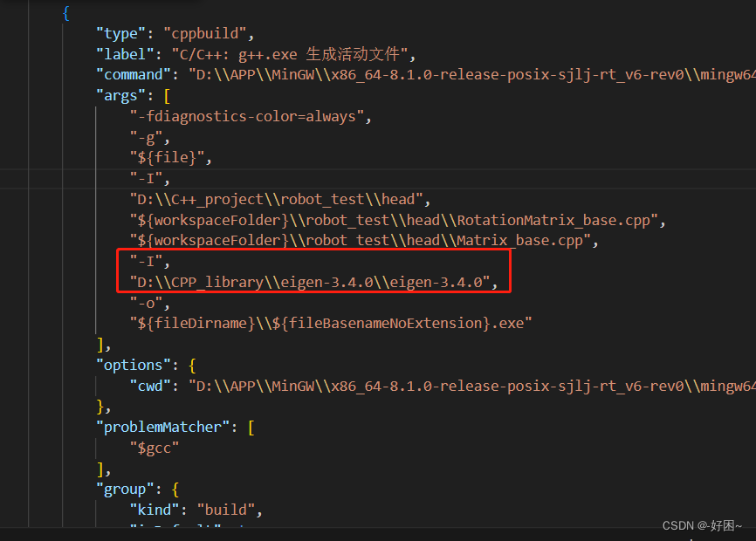Click the "-g" argument line
The width and height of the screenshot is (756, 541).
tap(149, 138)
